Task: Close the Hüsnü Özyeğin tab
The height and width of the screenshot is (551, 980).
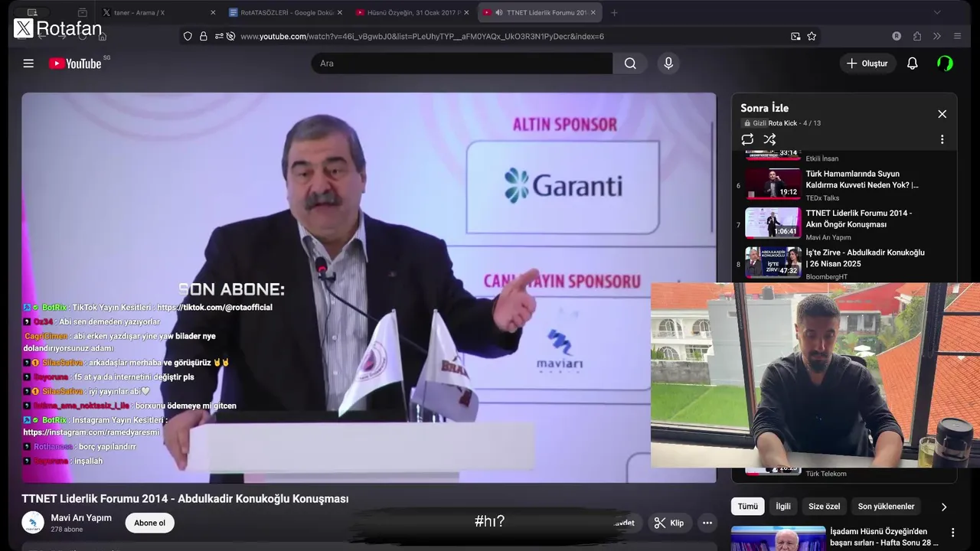Action: coord(466,13)
